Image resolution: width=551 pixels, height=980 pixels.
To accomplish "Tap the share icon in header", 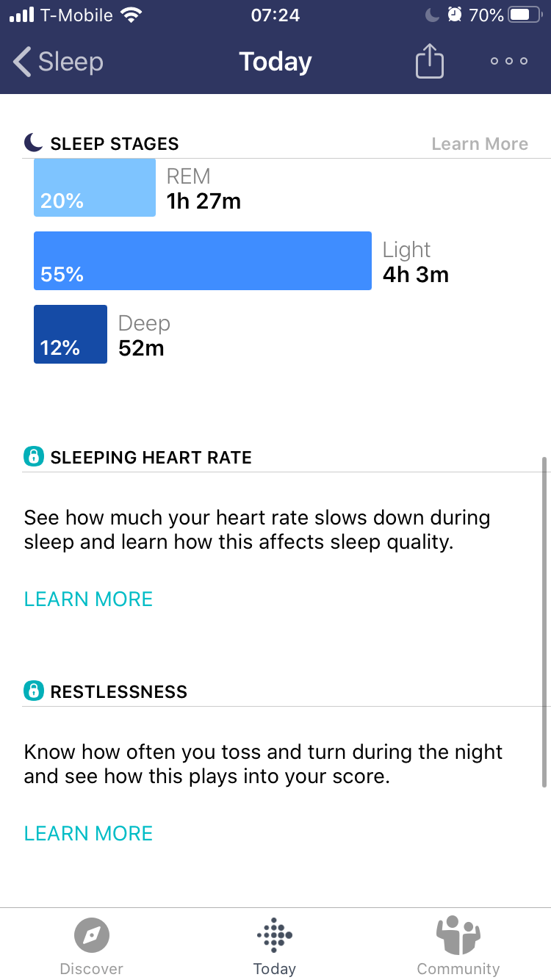I will click(430, 62).
